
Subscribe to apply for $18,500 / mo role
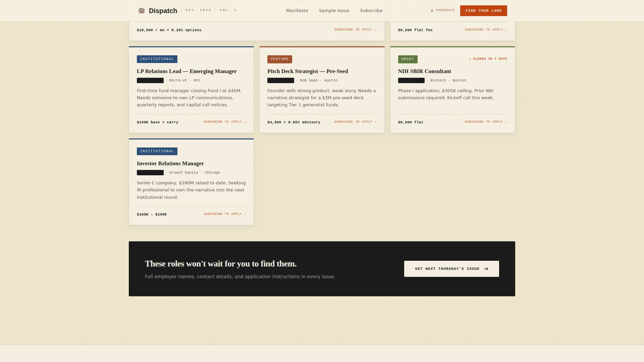tap(355, 30)
